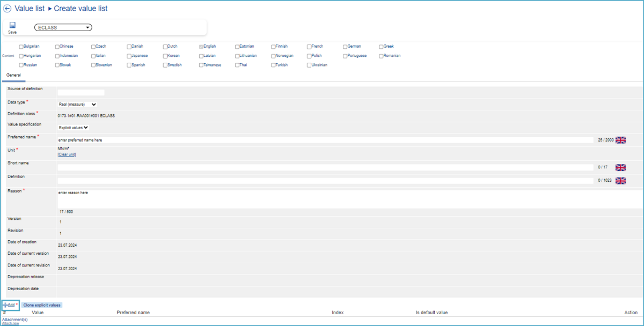Screen dimensions: 644x326
Task: Select the Japanese language checkbox
Action: [129, 56]
